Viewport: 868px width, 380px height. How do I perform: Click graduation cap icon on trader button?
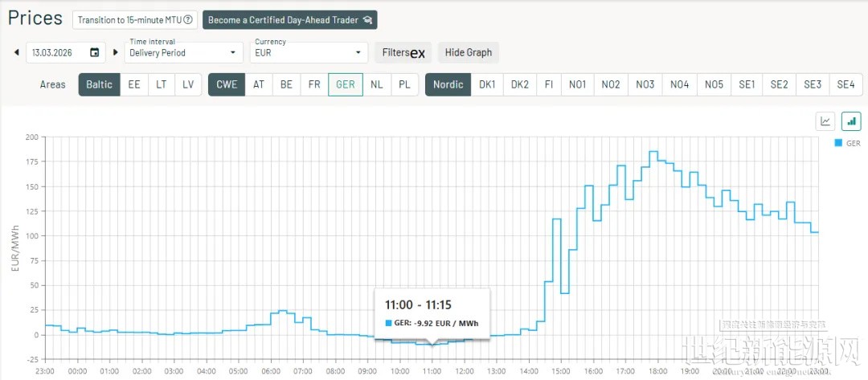click(367, 20)
